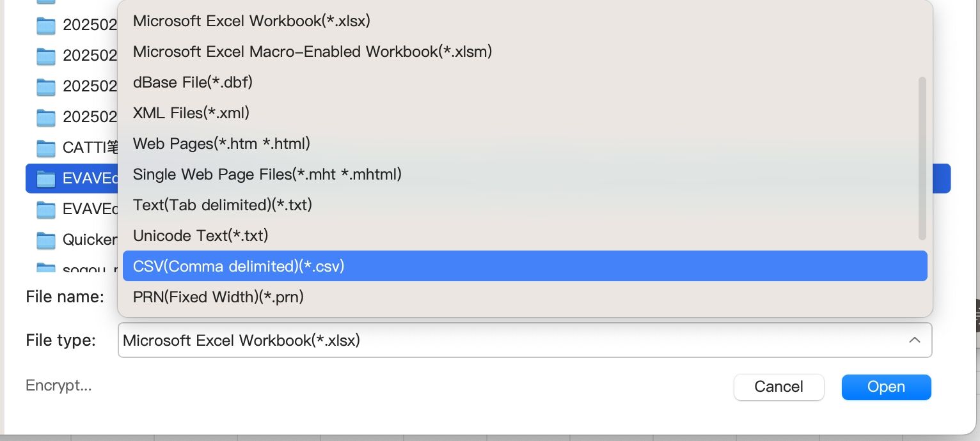
Task: Collapse the File type dropdown arrow
Action: (x=914, y=340)
